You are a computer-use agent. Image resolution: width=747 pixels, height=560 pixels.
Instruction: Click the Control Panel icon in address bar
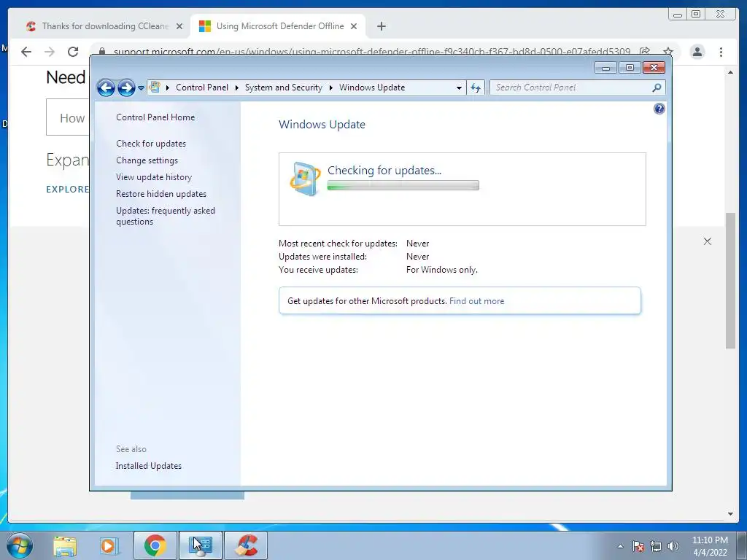point(155,87)
